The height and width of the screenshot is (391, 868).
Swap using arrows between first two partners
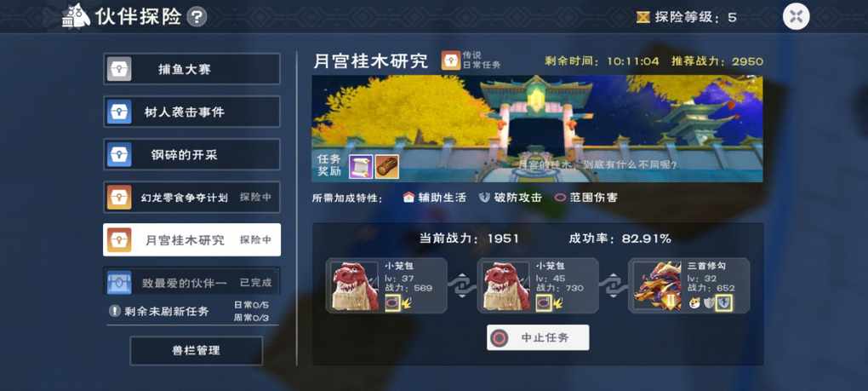pos(462,285)
